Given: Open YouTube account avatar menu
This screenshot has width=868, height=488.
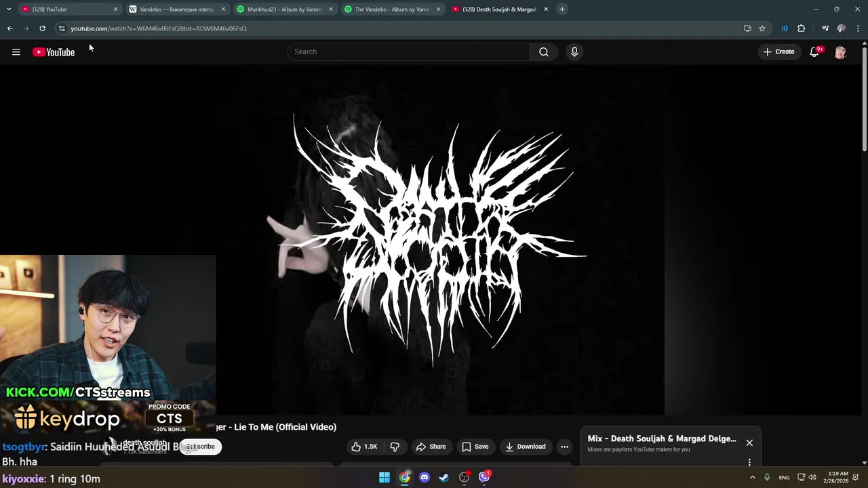Looking at the screenshot, I should coord(840,52).
